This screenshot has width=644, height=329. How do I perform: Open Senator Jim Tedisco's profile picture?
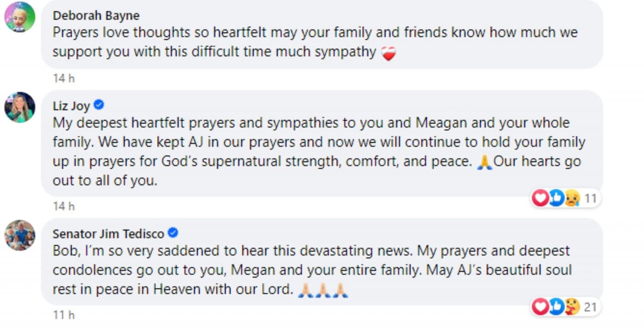(20, 233)
